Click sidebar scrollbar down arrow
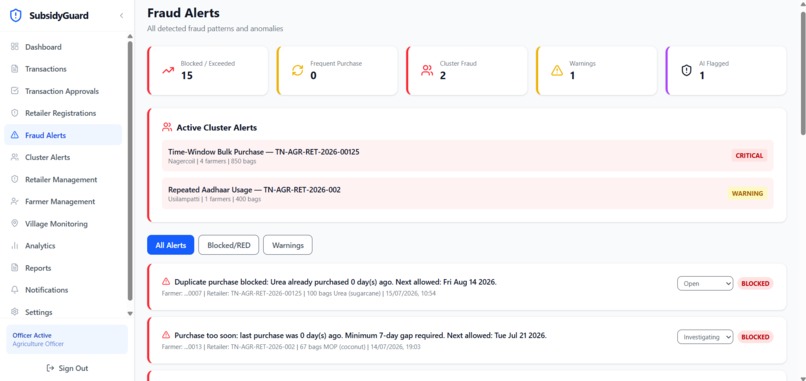806x381 pixels. tap(130, 313)
